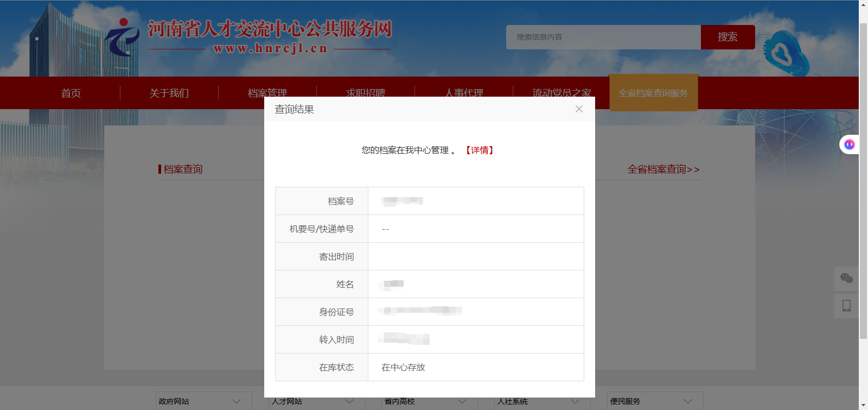This screenshot has width=868, height=410.
Task: Open the 求职招聘 menu item
Action: tap(366, 92)
